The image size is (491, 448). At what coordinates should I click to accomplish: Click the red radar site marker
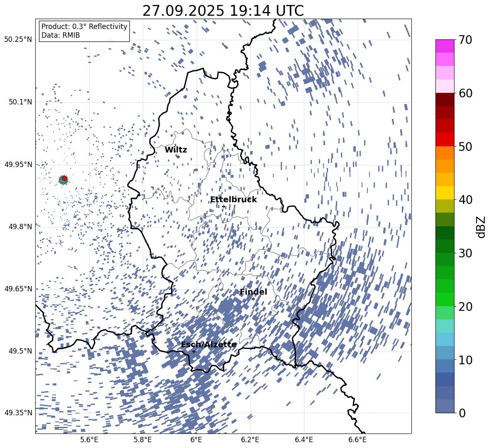(64, 179)
